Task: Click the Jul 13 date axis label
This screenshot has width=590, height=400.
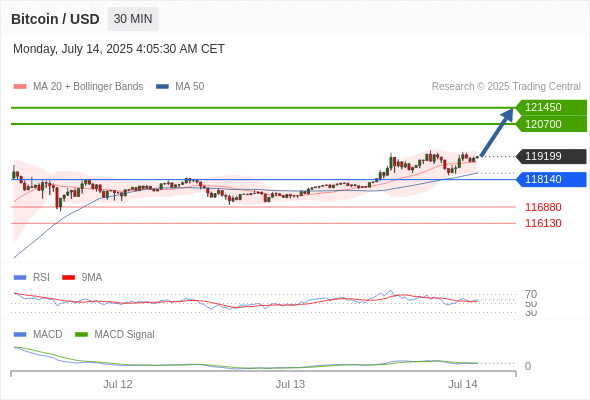Action: 290,384
